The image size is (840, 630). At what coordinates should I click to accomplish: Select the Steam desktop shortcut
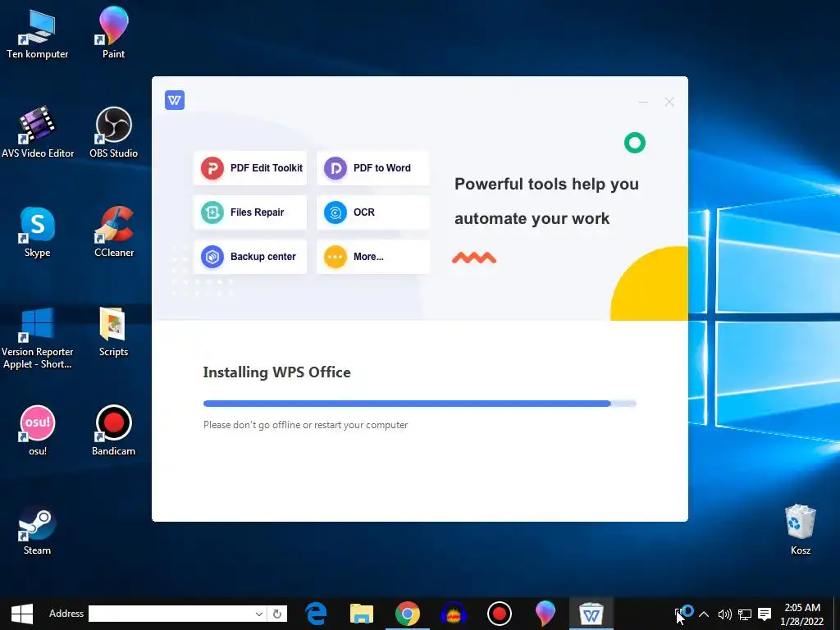(x=36, y=530)
